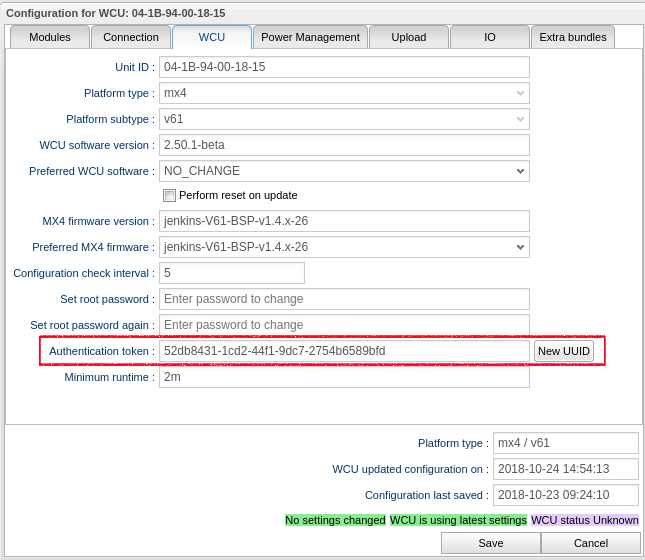This screenshot has width=645, height=560.
Task: Enable Perform reset on update checkbox
Action: pos(170,196)
